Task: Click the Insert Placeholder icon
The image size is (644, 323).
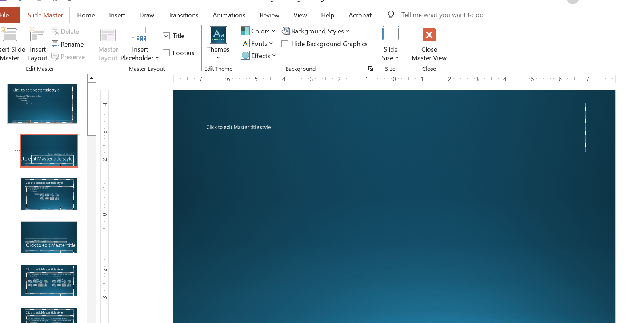Action: click(140, 35)
